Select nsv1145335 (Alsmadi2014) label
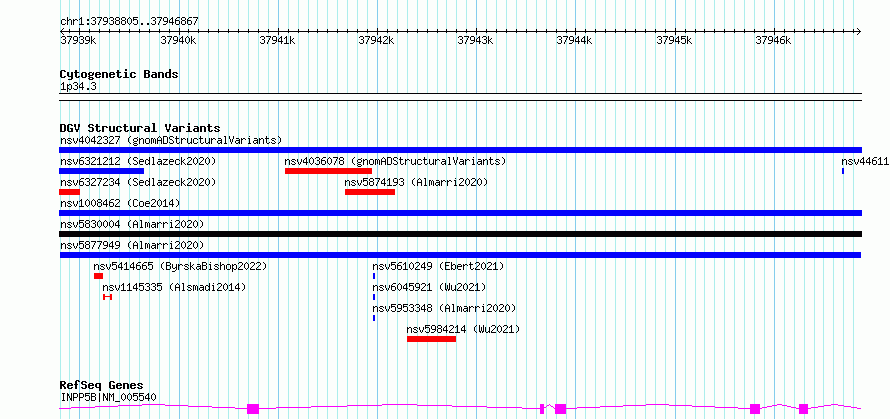The image size is (890, 419). coord(174,287)
